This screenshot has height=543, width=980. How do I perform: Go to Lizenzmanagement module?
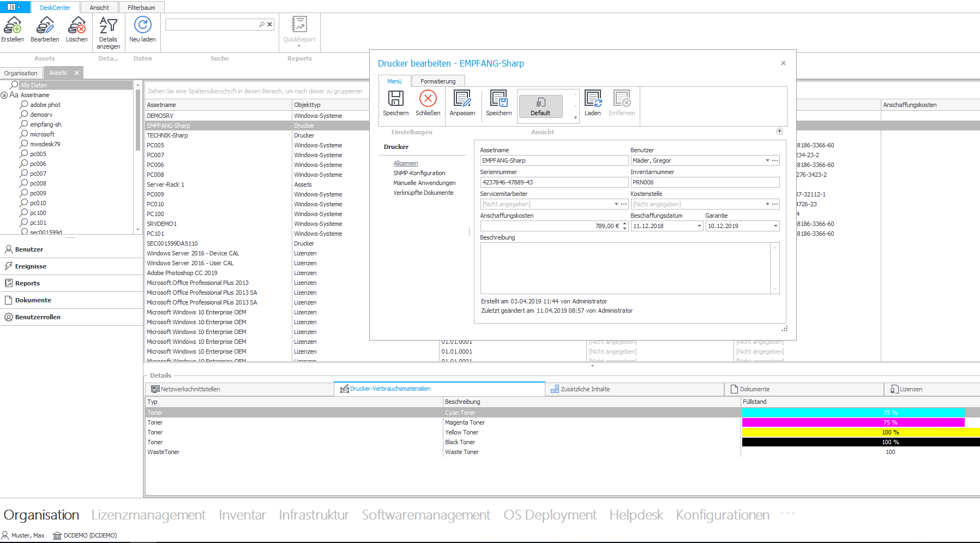(148, 515)
